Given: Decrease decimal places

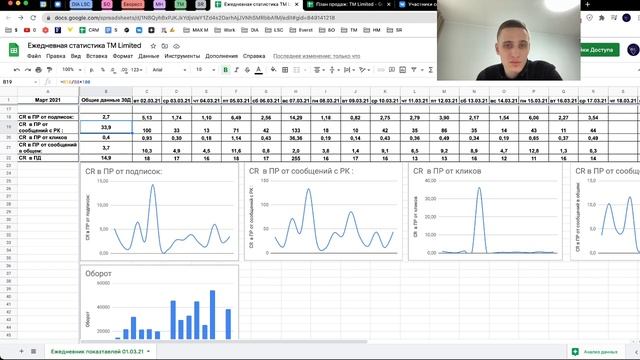Looking at the screenshot, I should pos(113,70).
